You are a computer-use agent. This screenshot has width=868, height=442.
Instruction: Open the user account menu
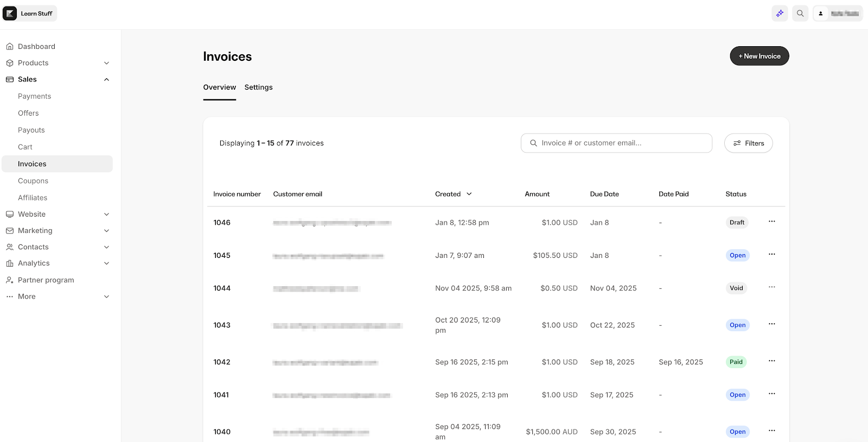838,13
